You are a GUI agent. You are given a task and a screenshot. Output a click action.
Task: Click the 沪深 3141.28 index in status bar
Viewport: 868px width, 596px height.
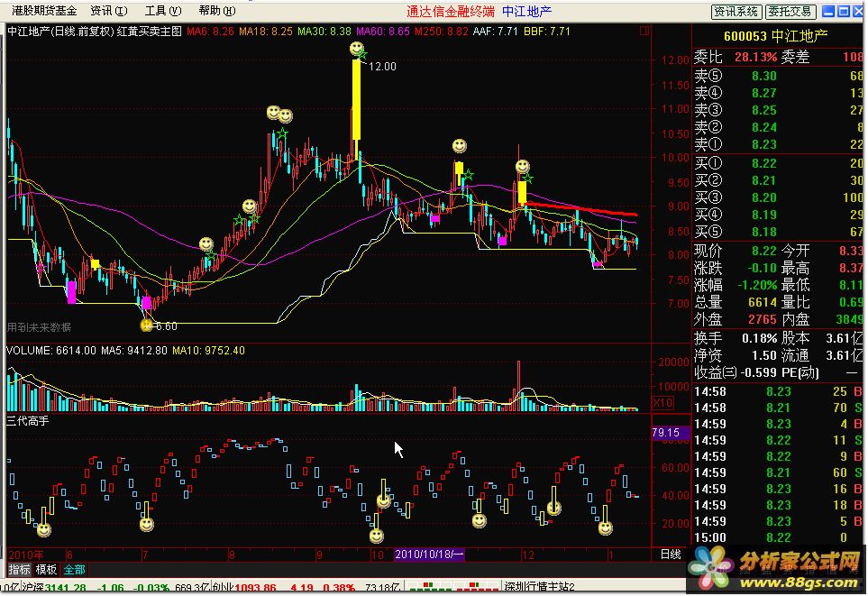pos(54,588)
